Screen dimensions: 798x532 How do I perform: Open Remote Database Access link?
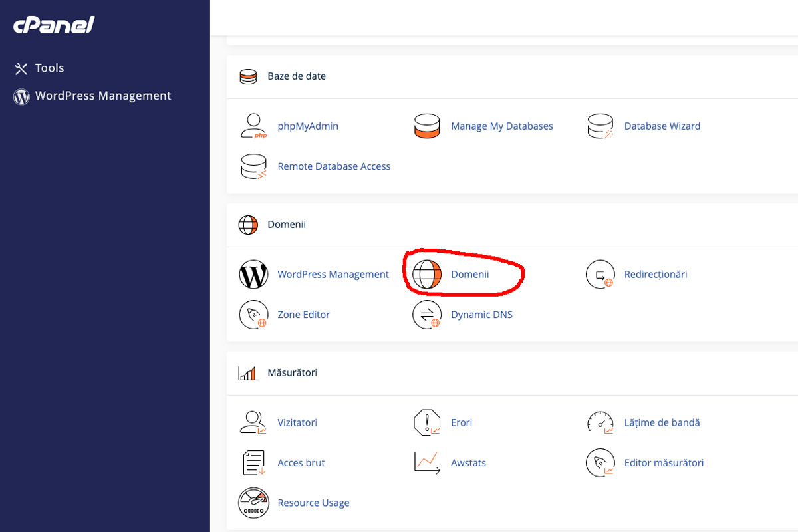pos(334,166)
